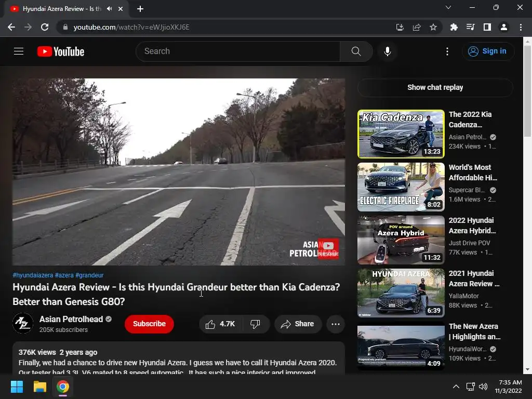This screenshot has height=399, width=532.
Task: Open The New Azera Highlights thumbnail
Action: tap(401, 345)
